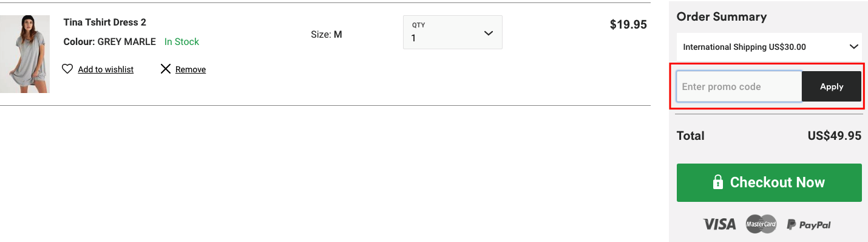Expand the International Shipping chevron arrow
Screen dimensions: 868x242
tap(853, 47)
